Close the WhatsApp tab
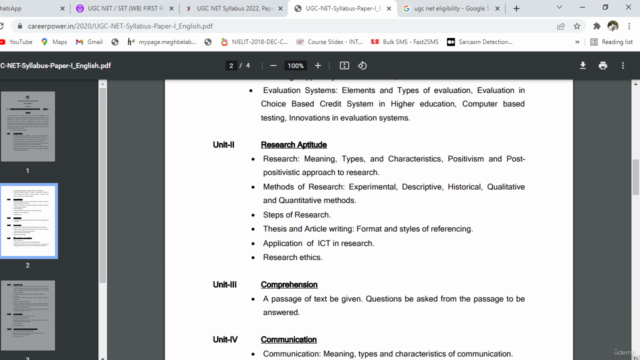This screenshot has height=360, width=640. click(x=62, y=9)
